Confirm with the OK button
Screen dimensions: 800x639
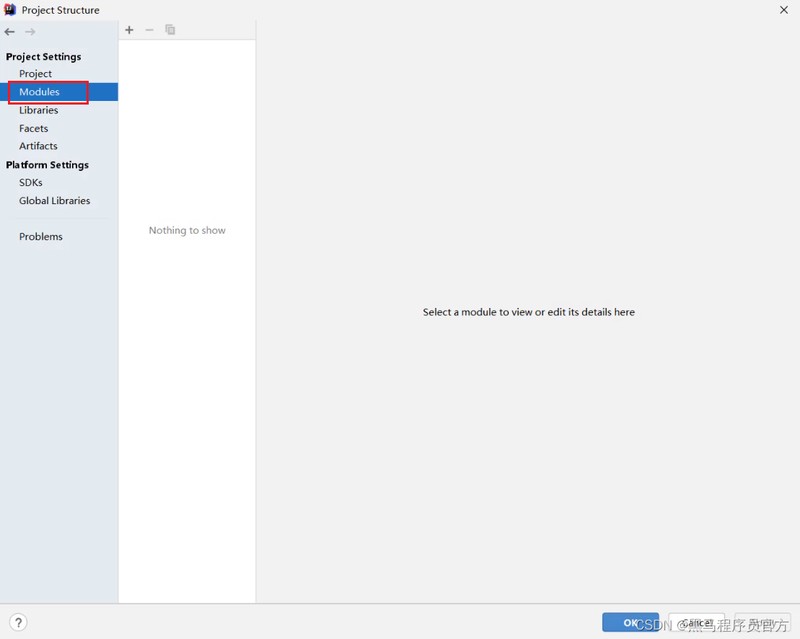pyautogui.click(x=630, y=623)
